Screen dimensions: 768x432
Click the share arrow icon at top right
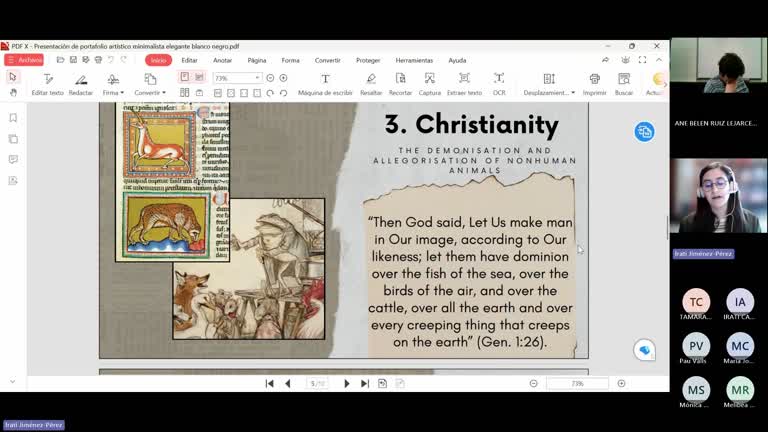(x=606, y=60)
